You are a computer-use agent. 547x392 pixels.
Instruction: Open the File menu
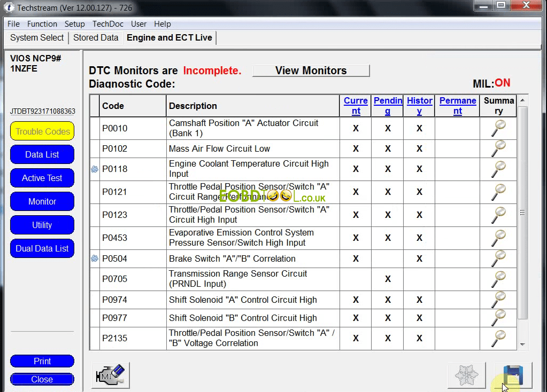coord(13,24)
